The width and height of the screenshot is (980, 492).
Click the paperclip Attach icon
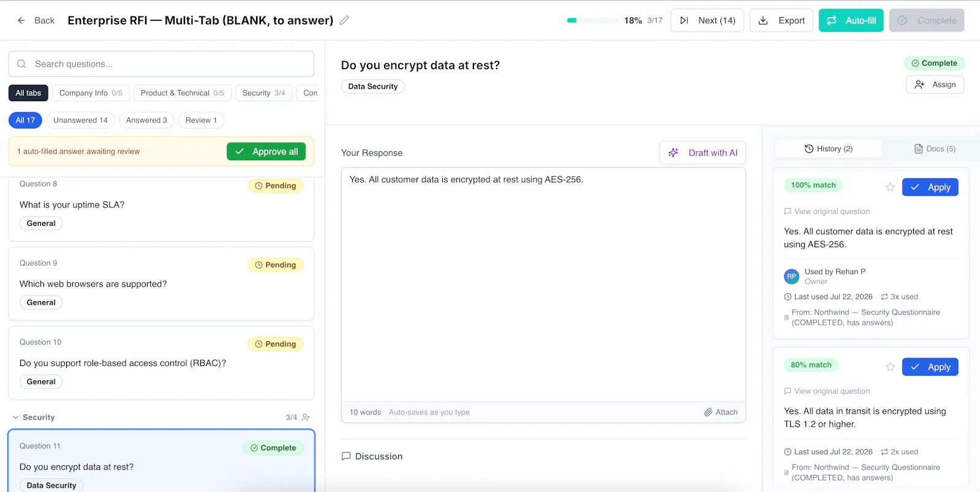click(x=708, y=412)
